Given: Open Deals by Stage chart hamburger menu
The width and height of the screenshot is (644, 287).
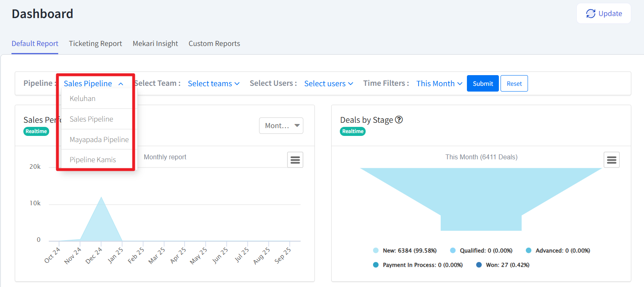Looking at the screenshot, I should click(x=611, y=160).
